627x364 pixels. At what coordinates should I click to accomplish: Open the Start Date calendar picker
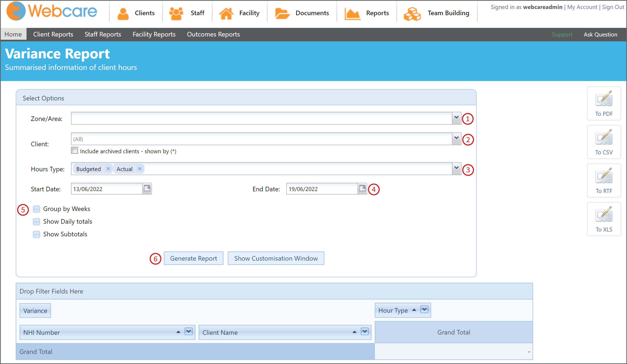(x=147, y=189)
